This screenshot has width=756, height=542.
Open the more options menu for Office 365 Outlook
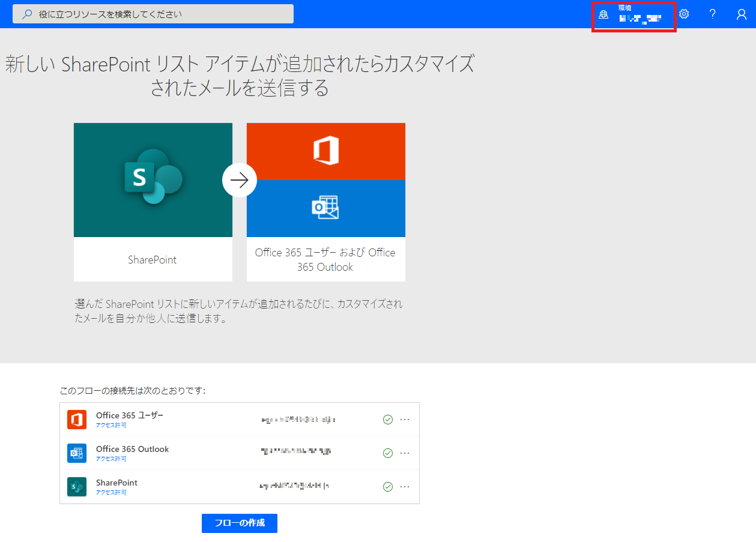click(x=405, y=453)
